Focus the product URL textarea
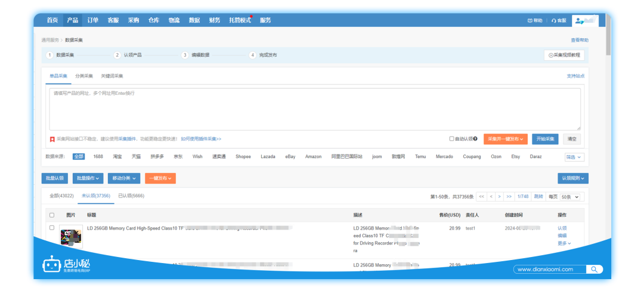The width and height of the screenshot is (644, 297). [x=315, y=109]
